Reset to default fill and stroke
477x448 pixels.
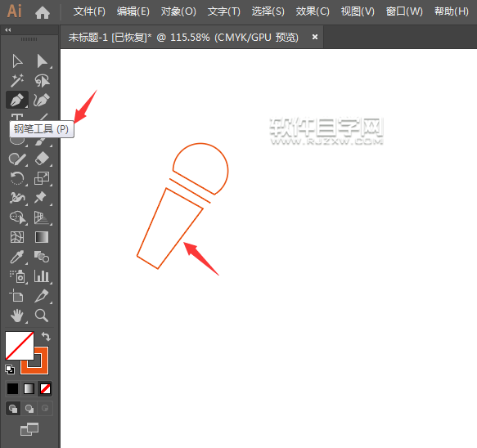tap(10, 370)
